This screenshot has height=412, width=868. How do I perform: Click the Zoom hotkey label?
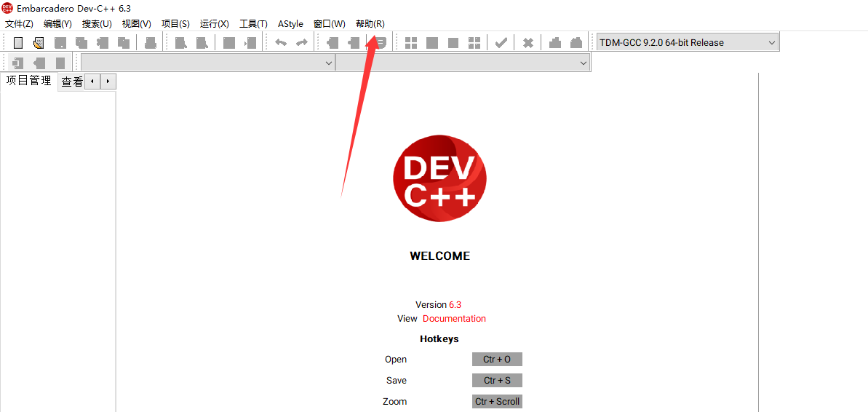394,402
